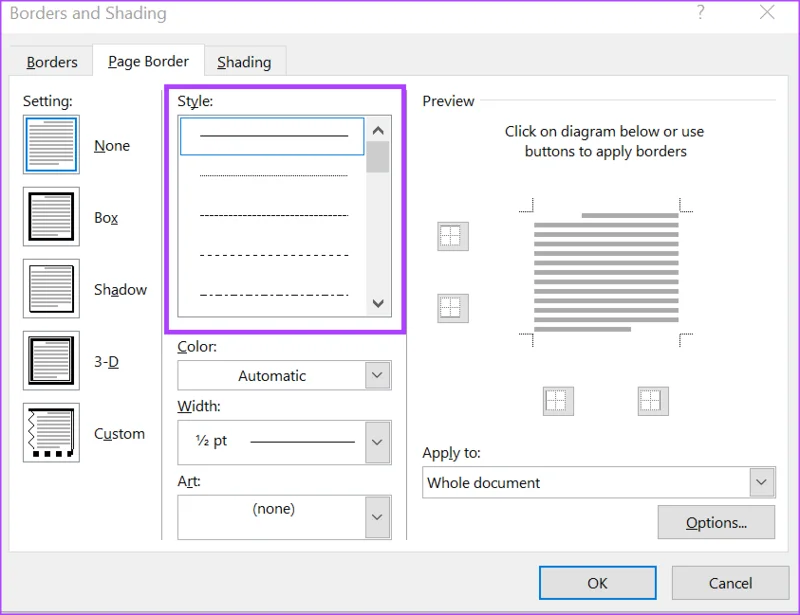
Task: Select the fine dotted line style
Action: coord(274,176)
